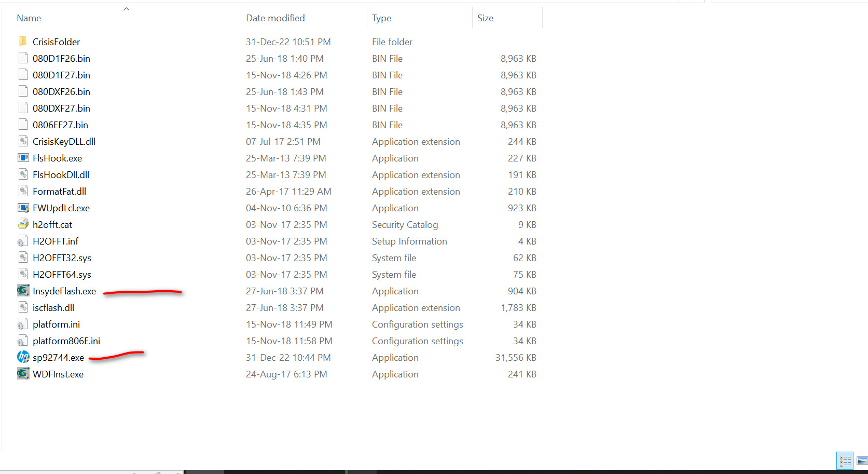Switch to large thumbnails view
The width and height of the screenshot is (868, 474).
(x=862, y=461)
